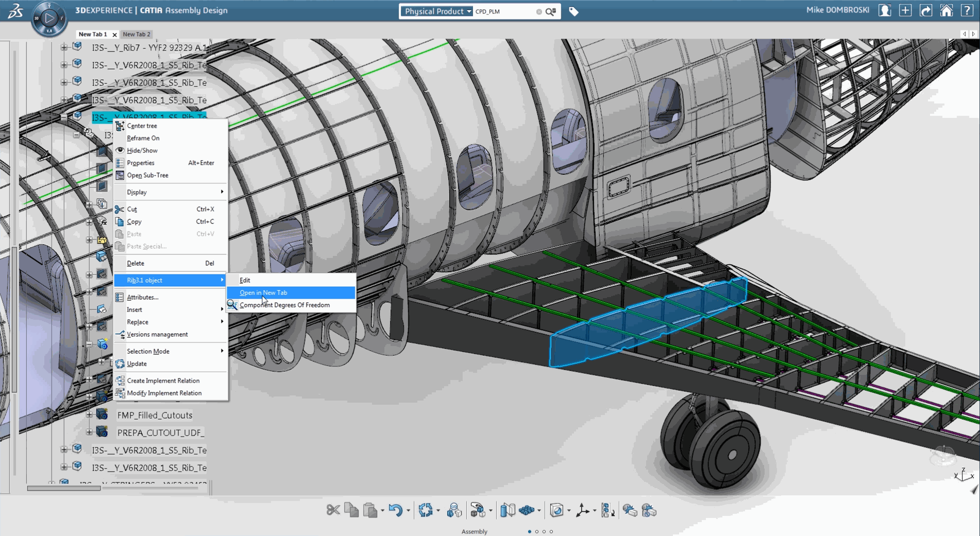
Task: Select the Cut icon in the bottom toolbar
Action: click(332, 510)
